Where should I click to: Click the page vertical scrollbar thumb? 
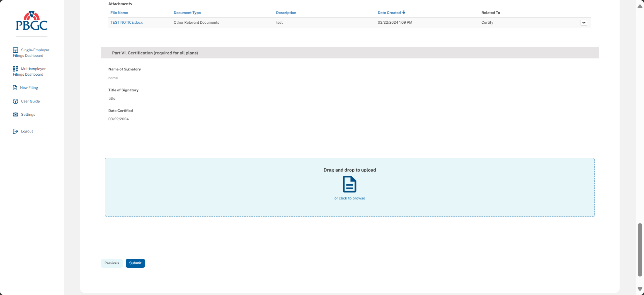(640, 250)
